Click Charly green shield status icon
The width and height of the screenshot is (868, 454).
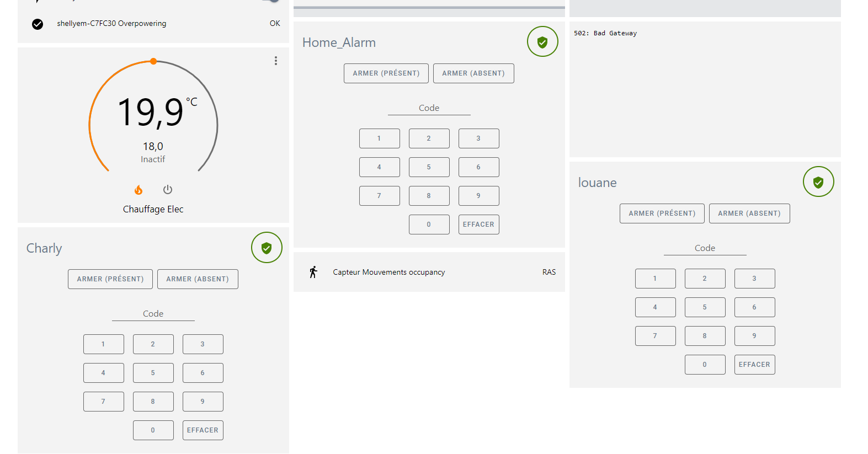267,247
